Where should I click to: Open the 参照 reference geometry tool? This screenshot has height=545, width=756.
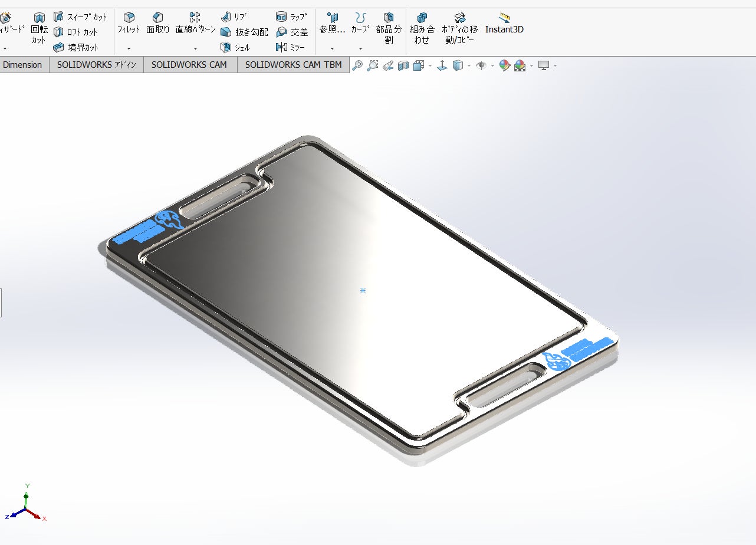(332, 24)
